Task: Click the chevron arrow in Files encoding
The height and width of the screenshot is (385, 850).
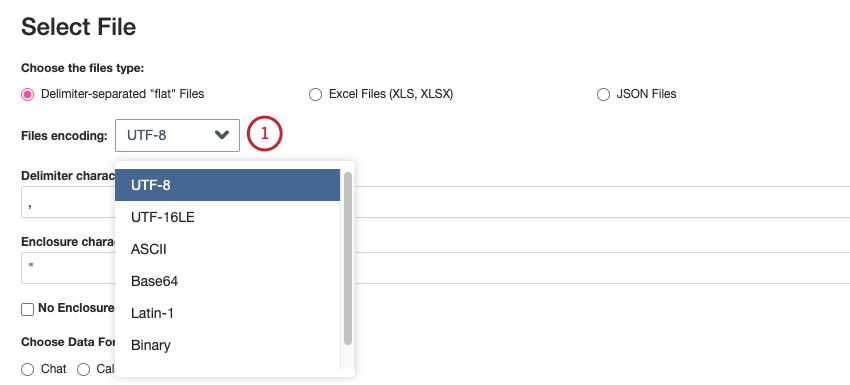Action: 222,135
